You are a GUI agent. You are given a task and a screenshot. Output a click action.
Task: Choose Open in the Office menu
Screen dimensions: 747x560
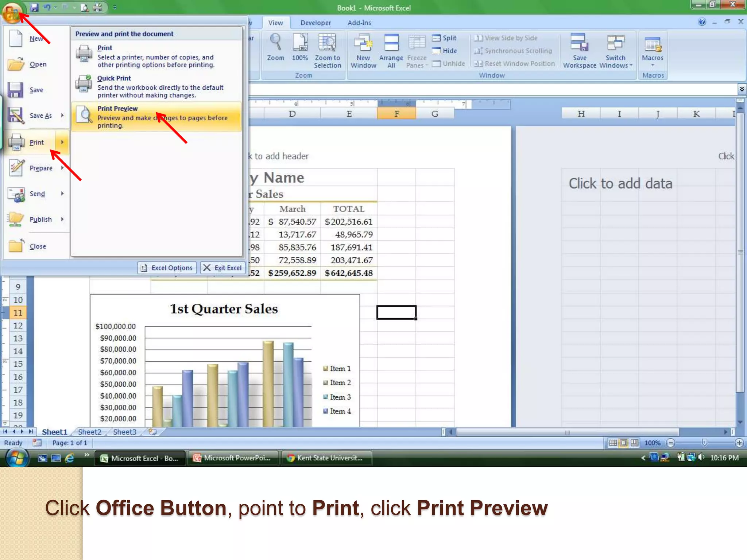[x=36, y=64]
